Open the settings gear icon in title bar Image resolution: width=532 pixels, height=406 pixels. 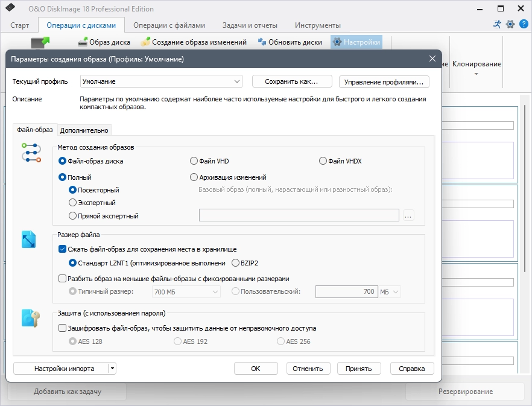click(x=510, y=24)
